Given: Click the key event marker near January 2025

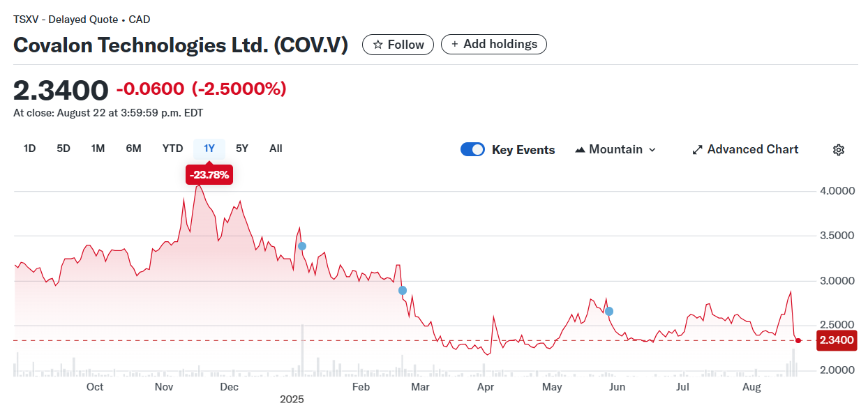Looking at the screenshot, I should coord(302,246).
